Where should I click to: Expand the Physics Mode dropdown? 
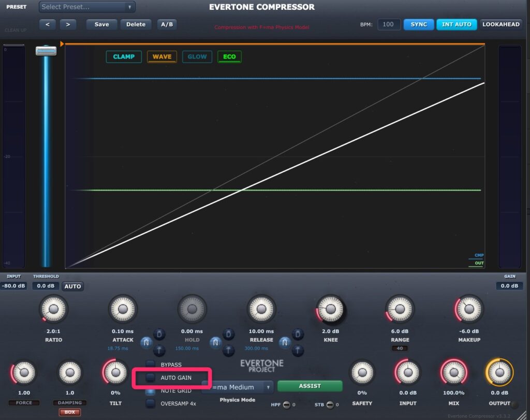point(238,387)
